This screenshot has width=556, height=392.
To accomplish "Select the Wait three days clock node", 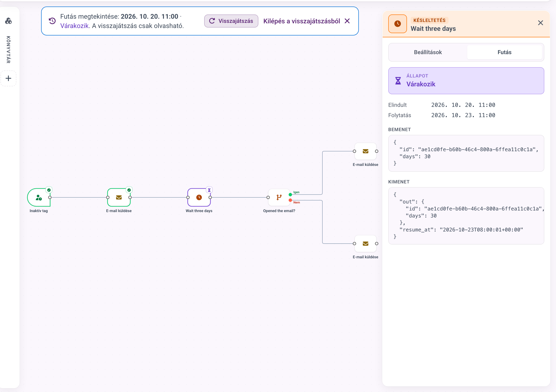I will click(x=199, y=197).
